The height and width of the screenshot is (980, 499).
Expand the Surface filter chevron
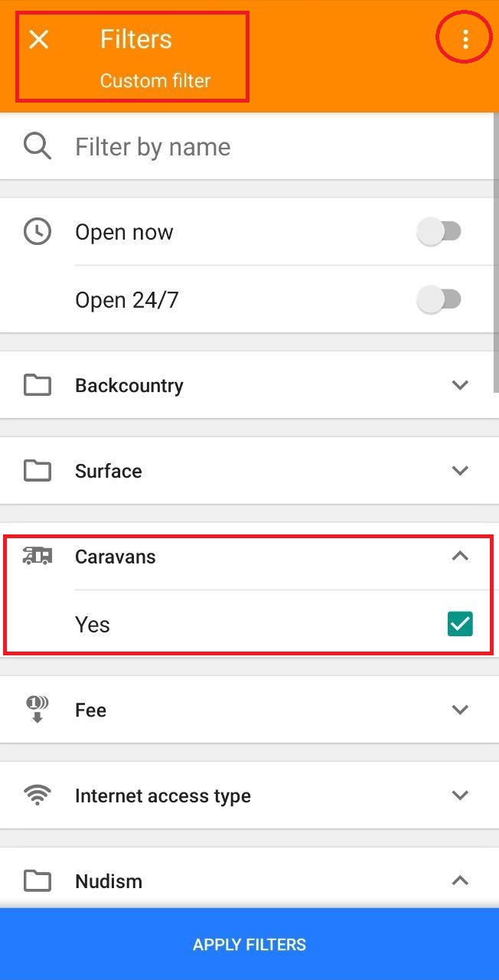460,471
